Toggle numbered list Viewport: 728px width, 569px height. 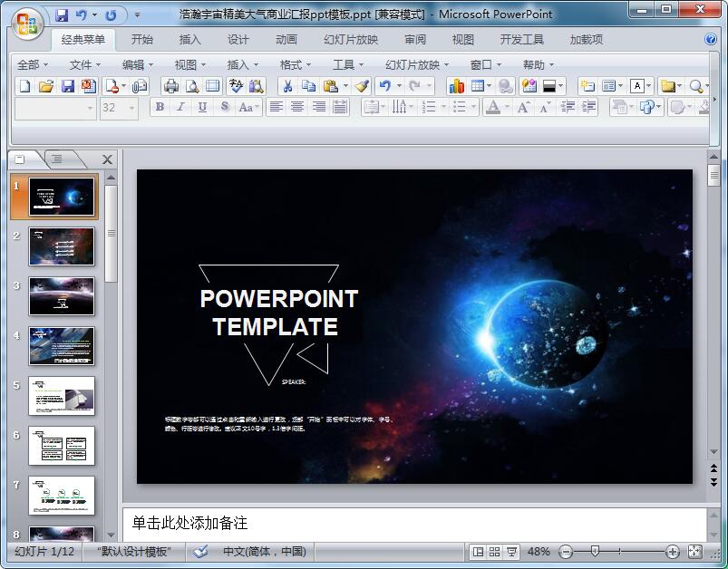coord(429,107)
